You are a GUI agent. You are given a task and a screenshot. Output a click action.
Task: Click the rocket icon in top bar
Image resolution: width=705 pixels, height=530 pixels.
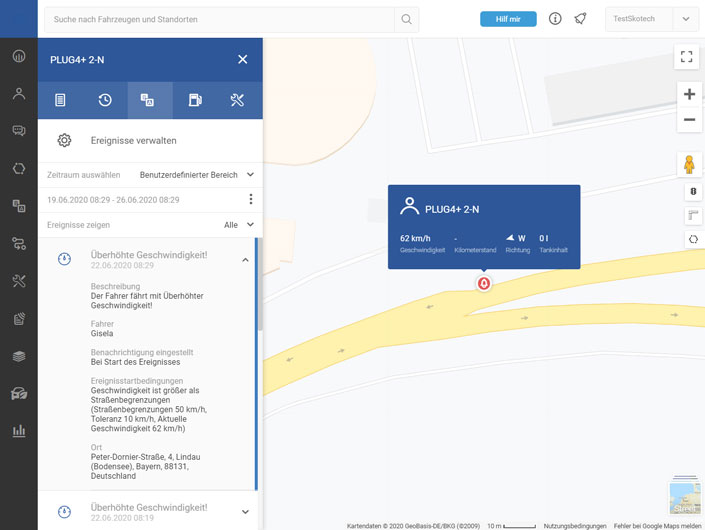point(580,19)
